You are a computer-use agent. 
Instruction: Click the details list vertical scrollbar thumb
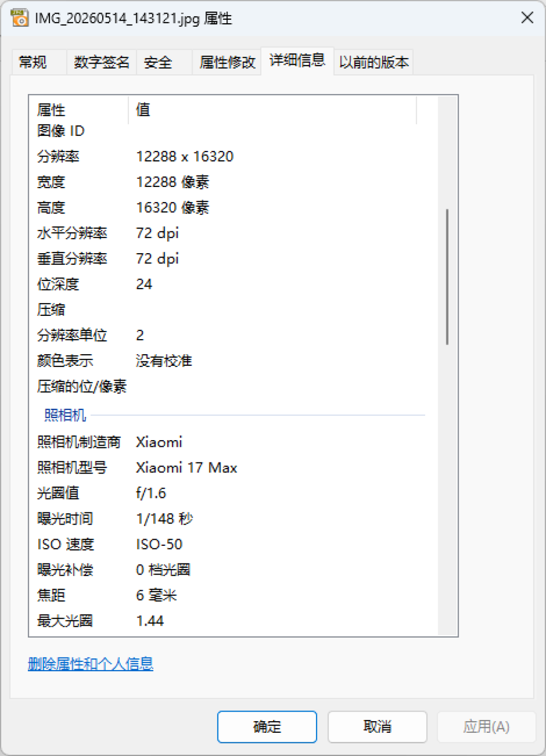tap(447, 276)
